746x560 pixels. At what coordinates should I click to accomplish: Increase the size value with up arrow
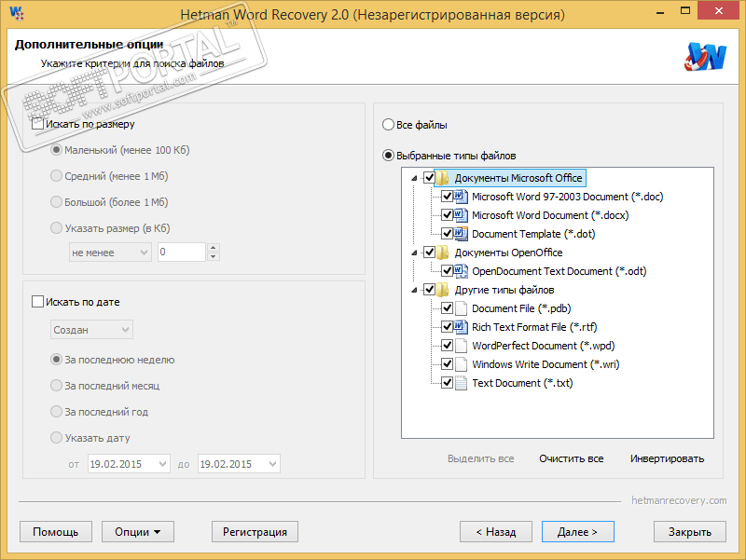pyautogui.click(x=214, y=248)
